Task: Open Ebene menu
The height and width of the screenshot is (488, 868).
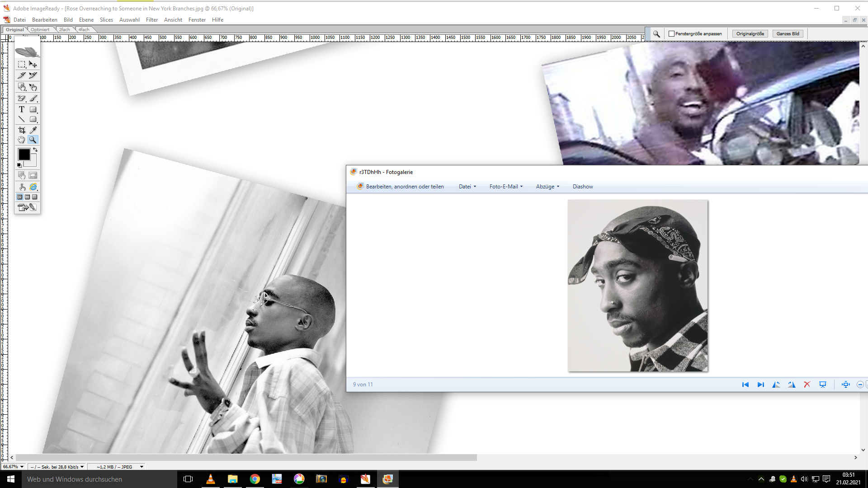Action: pos(86,20)
